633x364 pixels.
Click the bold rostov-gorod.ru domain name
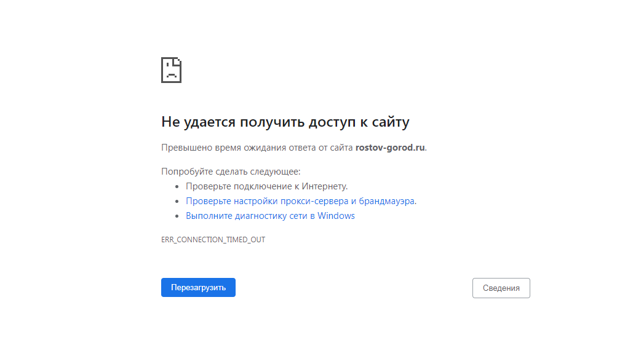(390, 148)
